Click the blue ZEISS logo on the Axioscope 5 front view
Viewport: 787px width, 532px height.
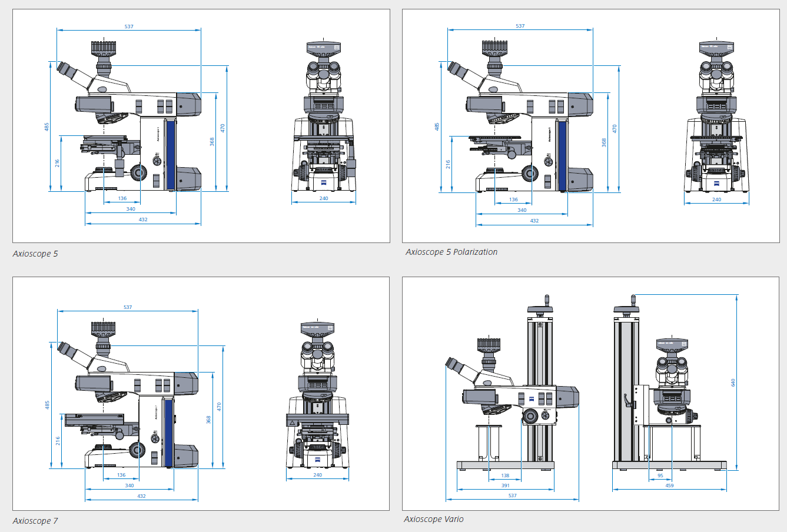[x=324, y=182]
